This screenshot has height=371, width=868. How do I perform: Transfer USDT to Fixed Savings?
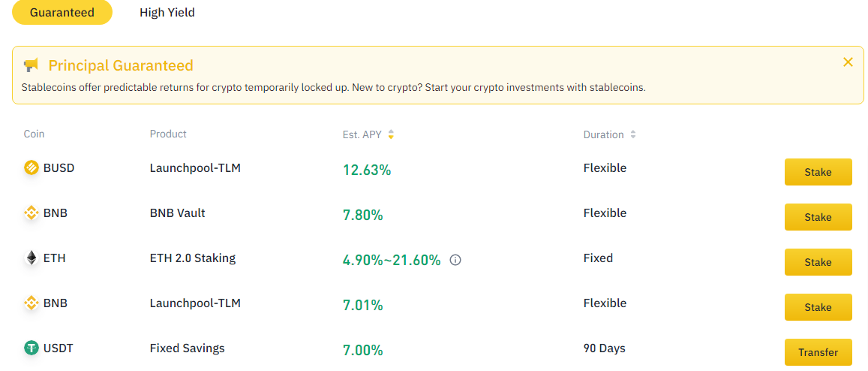818,352
